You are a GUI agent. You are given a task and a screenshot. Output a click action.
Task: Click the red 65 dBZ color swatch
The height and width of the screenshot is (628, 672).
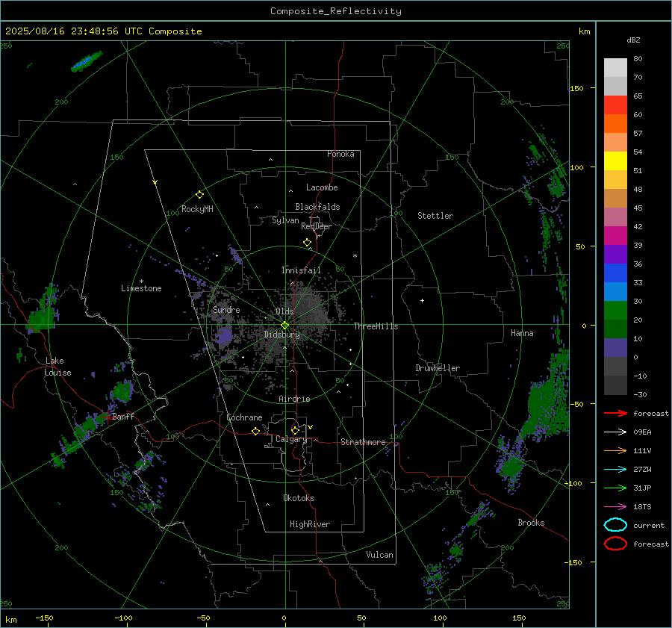(615, 105)
